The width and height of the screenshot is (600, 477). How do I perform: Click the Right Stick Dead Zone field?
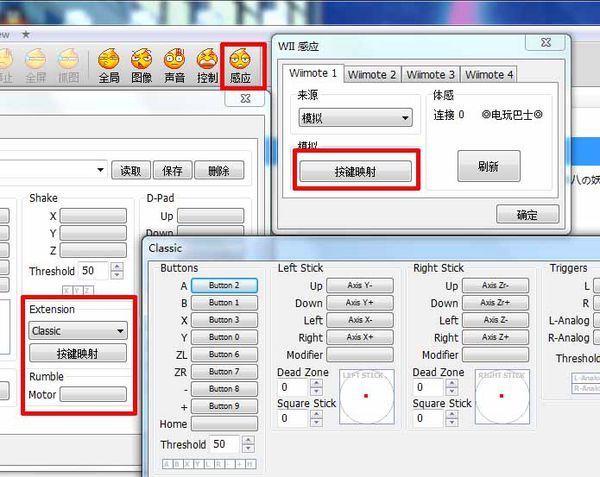click(428, 387)
